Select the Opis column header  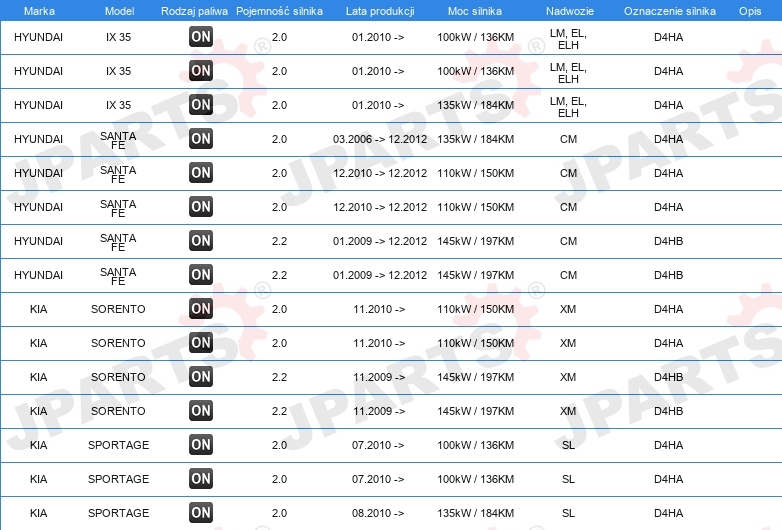coord(750,11)
